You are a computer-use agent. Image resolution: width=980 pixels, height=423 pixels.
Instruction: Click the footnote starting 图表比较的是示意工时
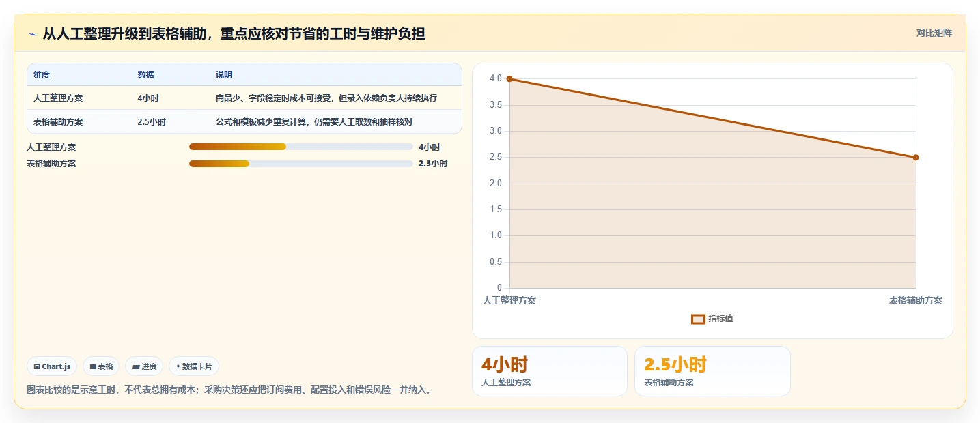tap(229, 390)
